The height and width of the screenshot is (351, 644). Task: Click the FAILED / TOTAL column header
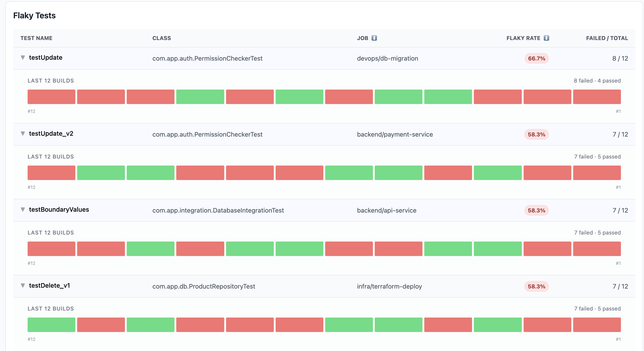[x=607, y=38]
